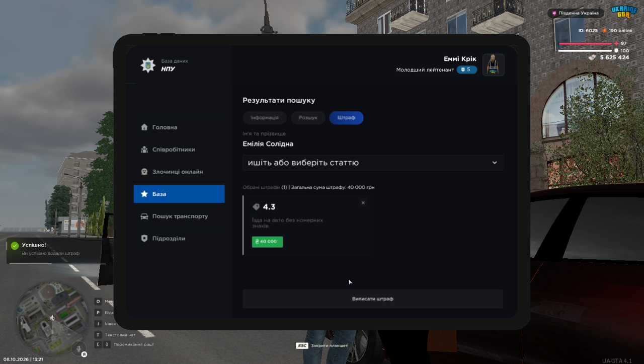Click the O key hint icon
This screenshot has height=364, width=644.
98,302
